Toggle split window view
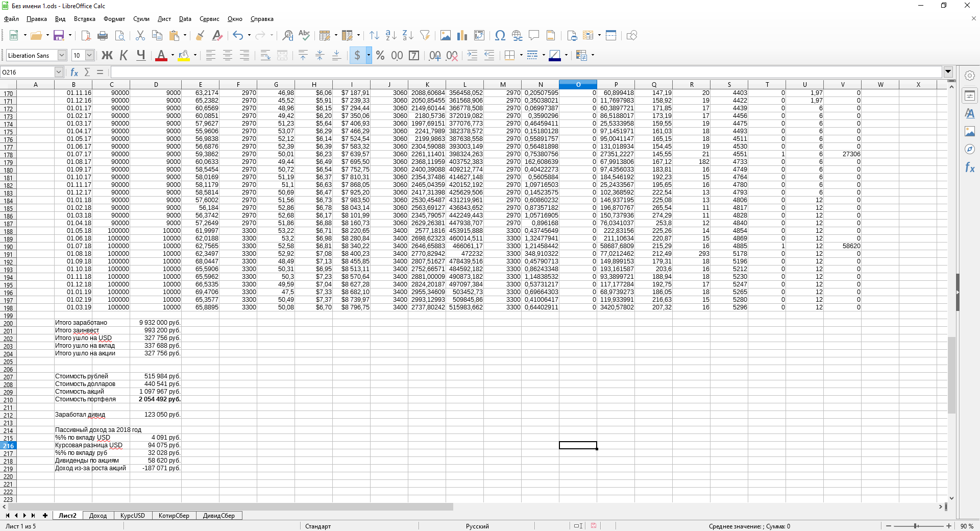Screen dimensions: 980x531 (x=611, y=35)
